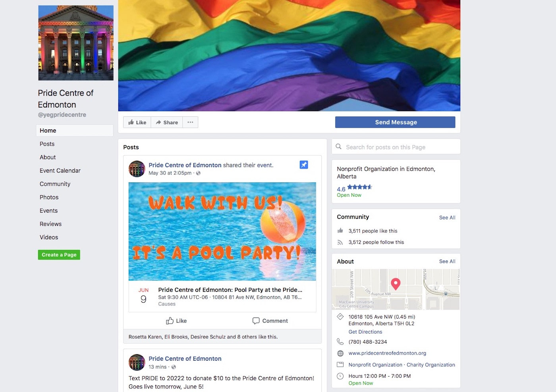Screen dimensions: 556x392
Task: Open www.pridecentreofedmonton.org website link
Action: 387,353
